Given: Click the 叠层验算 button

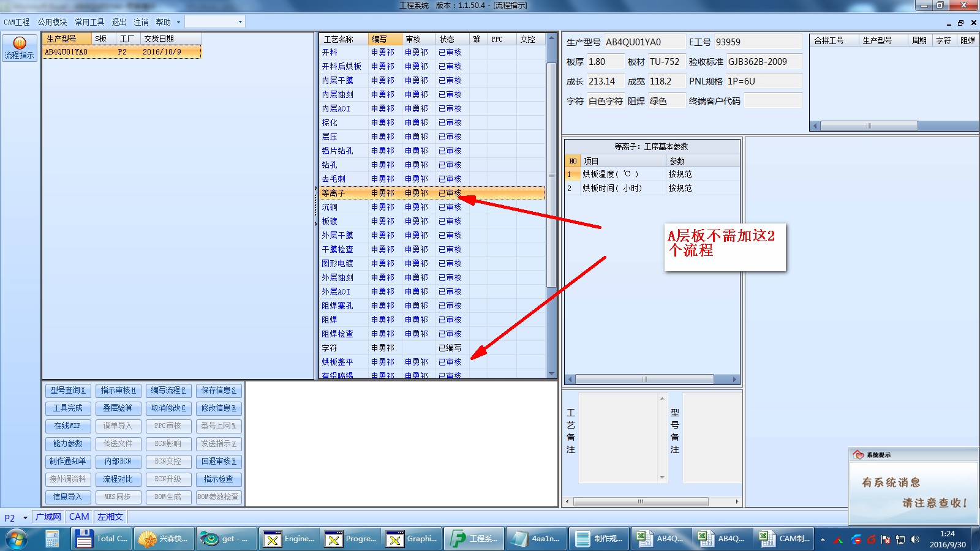Looking at the screenshot, I should tap(118, 408).
